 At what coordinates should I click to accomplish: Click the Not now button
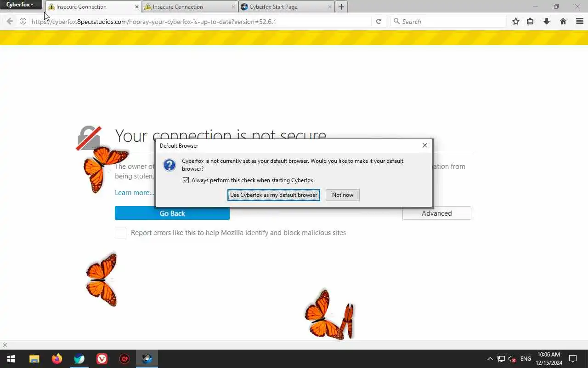pyautogui.click(x=343, y=195)
